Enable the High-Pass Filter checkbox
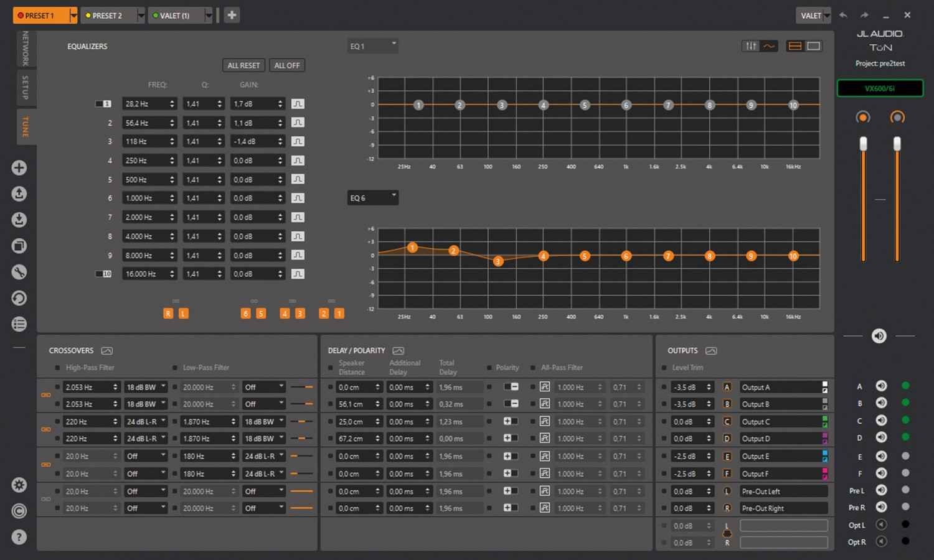Viewport: 934px width, 560px height. 58,368
